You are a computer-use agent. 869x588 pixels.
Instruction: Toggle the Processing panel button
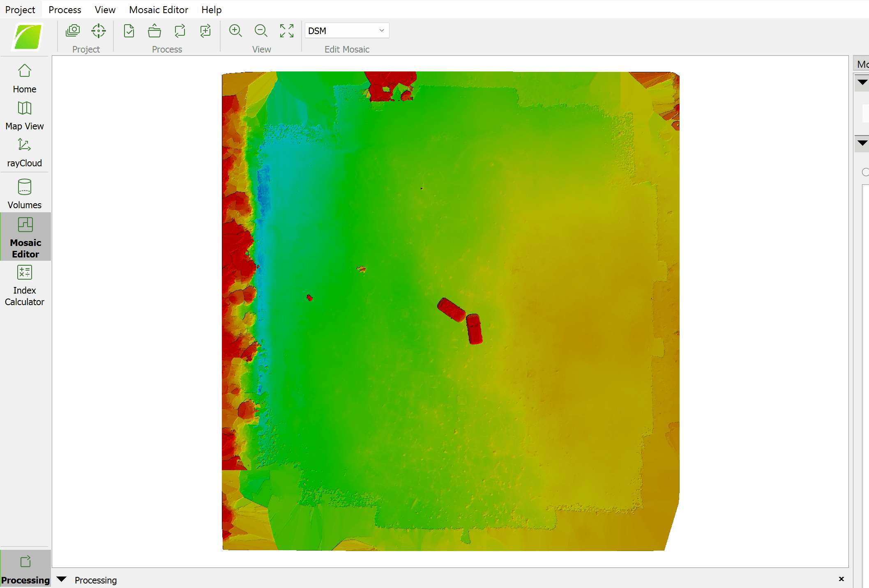click(25, 569)
